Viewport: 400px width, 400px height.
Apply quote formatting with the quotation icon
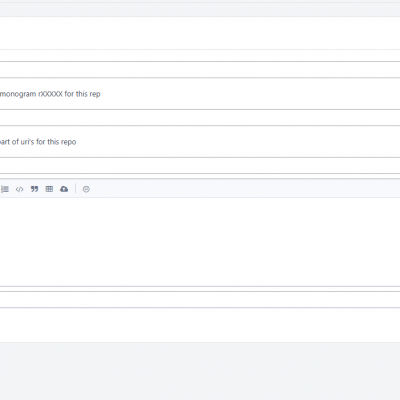pos(34,189)
